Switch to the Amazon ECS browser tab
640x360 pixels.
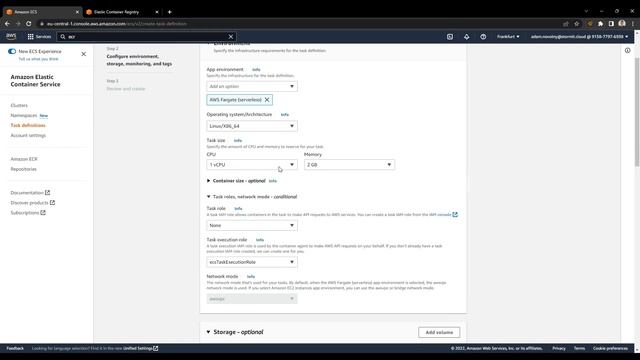(41, 12)
